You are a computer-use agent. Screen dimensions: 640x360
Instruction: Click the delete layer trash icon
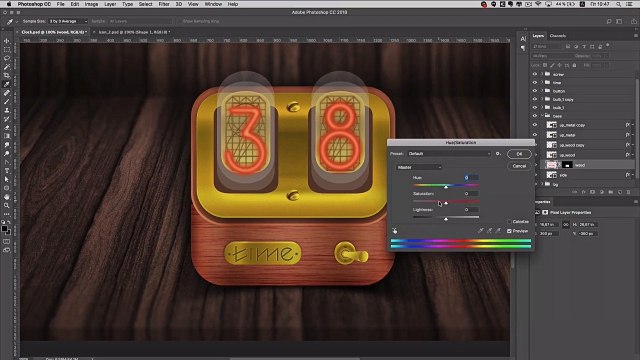[x=629, y=192]
